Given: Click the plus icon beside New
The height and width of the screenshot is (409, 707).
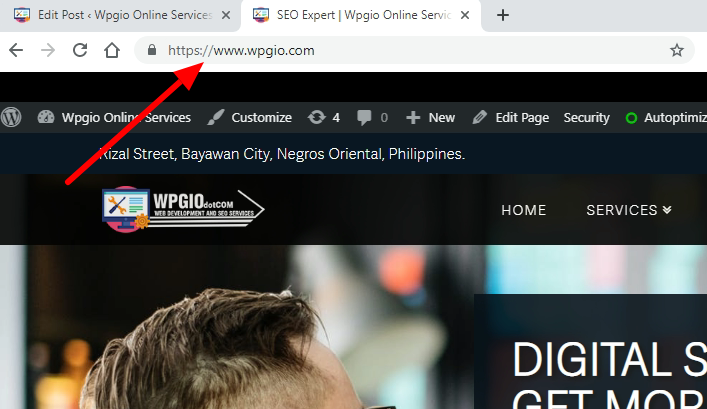Looking at the screenshot, I should pos(413,118).
